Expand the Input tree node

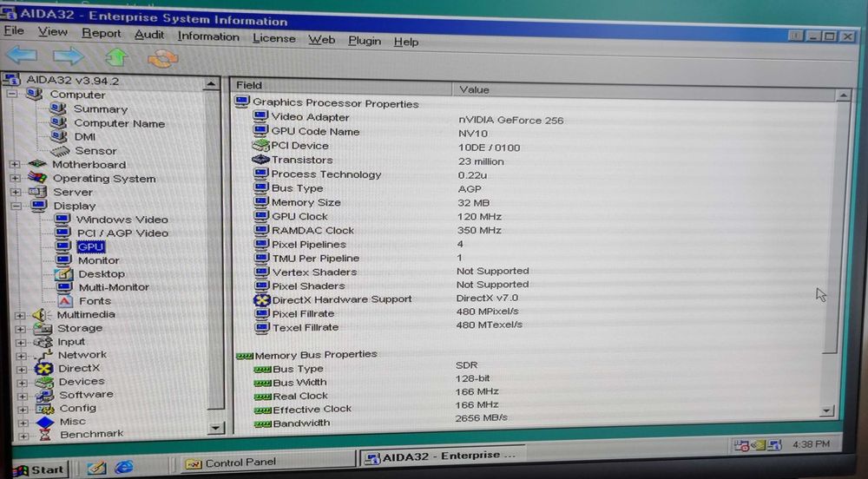click(21, 343)
